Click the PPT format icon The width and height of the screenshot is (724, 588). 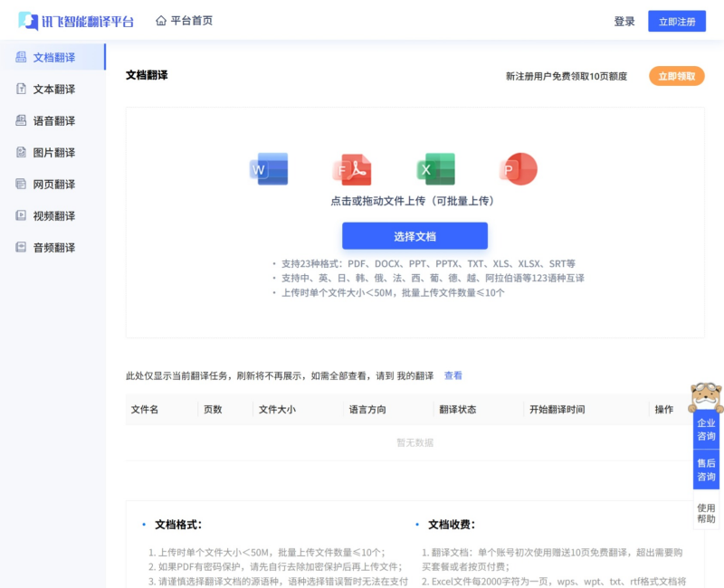518,168
